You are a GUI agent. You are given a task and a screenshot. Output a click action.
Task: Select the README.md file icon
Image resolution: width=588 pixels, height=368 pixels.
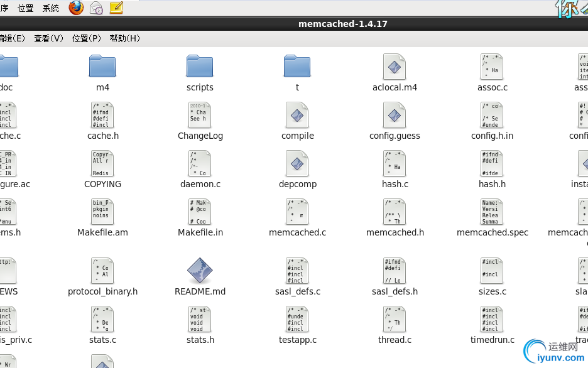coord(200,270)
